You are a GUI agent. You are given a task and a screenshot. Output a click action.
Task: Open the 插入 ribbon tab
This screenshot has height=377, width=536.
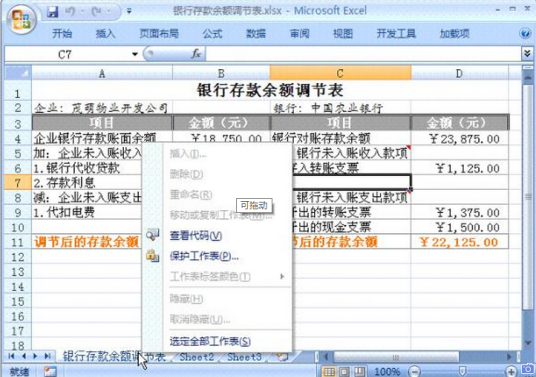coord(105,33)
